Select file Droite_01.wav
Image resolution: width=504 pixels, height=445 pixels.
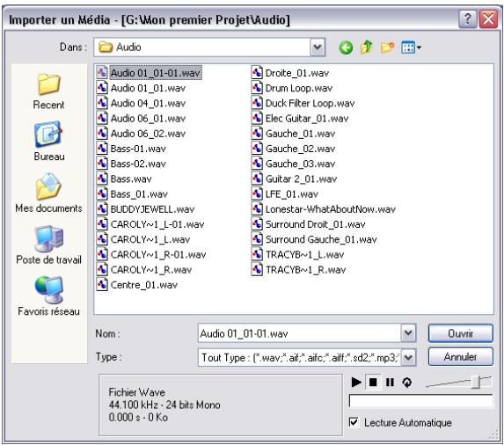coord(290,73)
